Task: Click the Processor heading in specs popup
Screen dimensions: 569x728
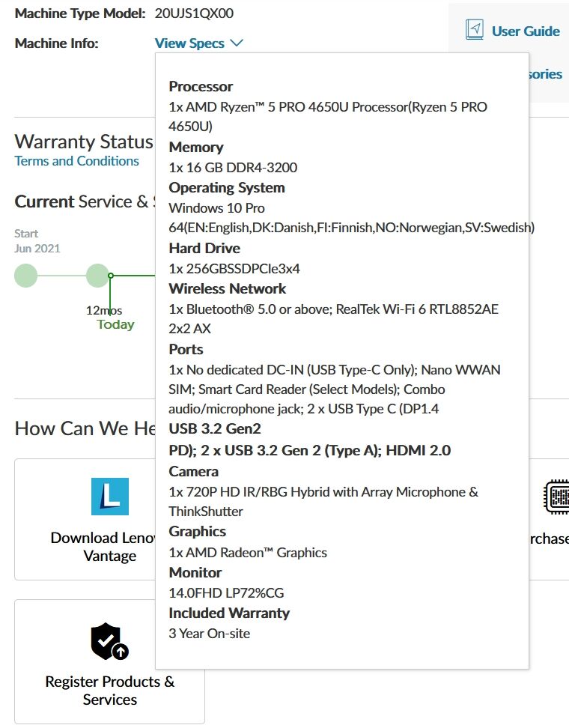Action: point(201,86)
